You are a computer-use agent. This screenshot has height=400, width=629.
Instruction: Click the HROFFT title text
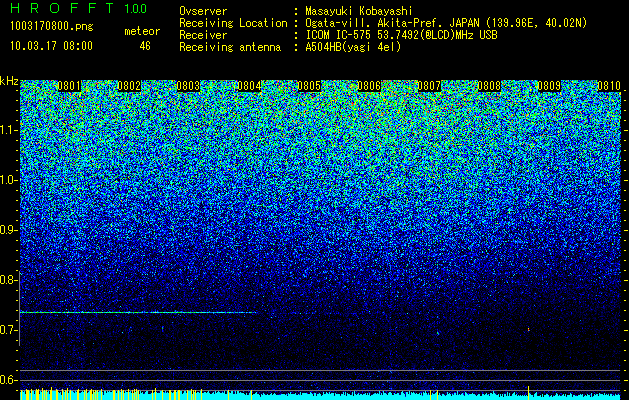[x=62, y=8]
